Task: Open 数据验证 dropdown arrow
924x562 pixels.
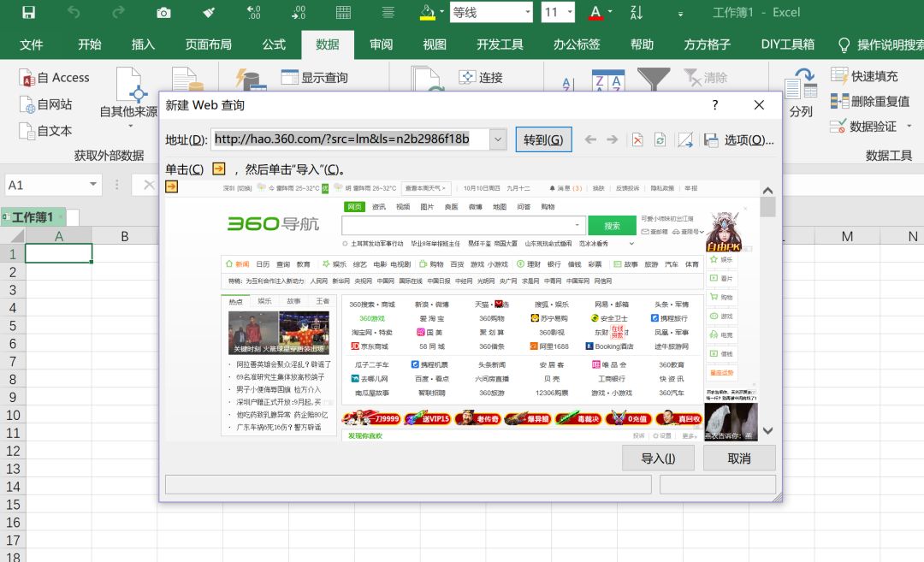Action: [x=909, y=126]
